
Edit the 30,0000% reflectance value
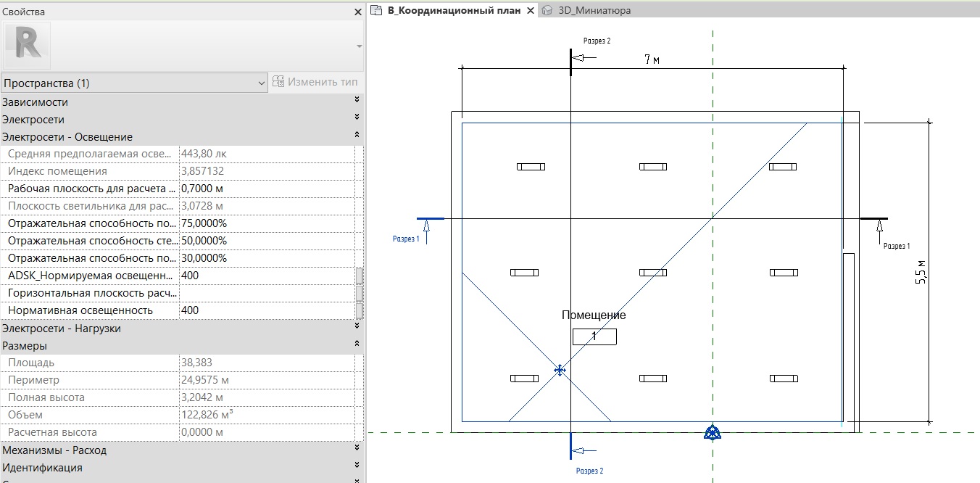(266, 258)
